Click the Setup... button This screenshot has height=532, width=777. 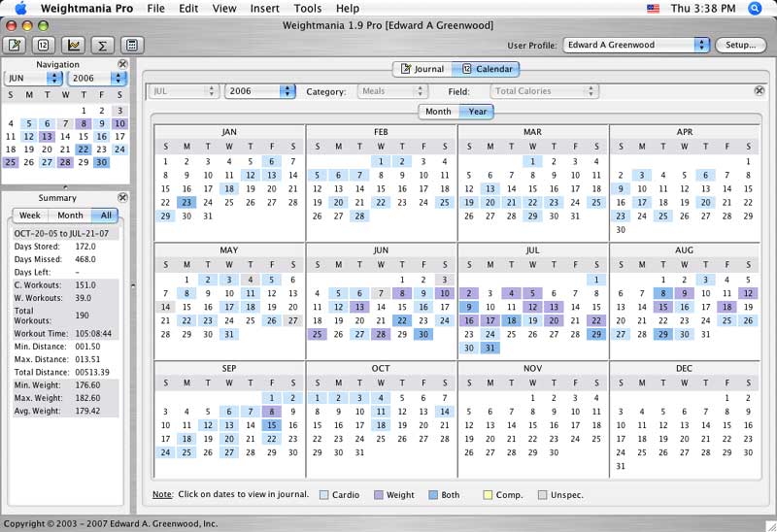(740, 45)
